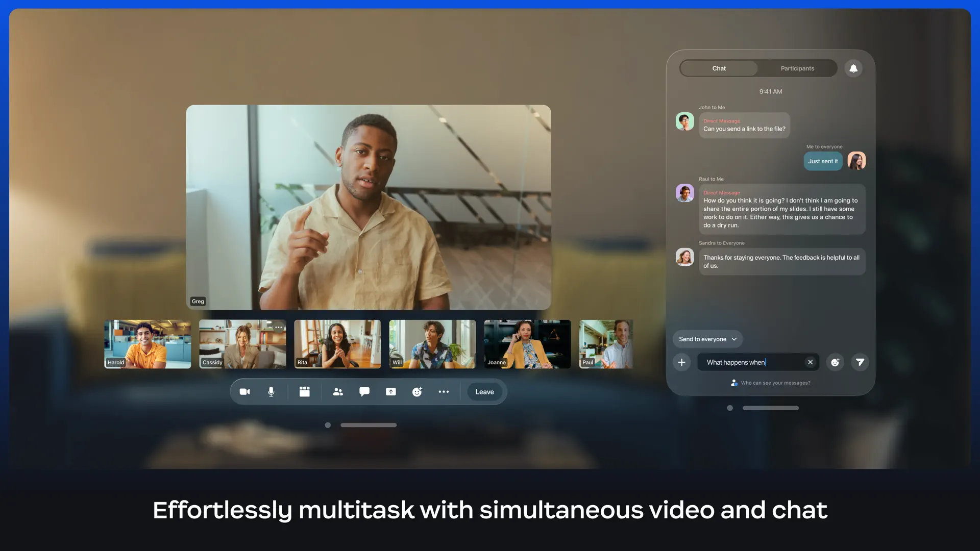The image size is (980, 551).
Task: Add a reaction using the smiley icon
Action: 417,391
